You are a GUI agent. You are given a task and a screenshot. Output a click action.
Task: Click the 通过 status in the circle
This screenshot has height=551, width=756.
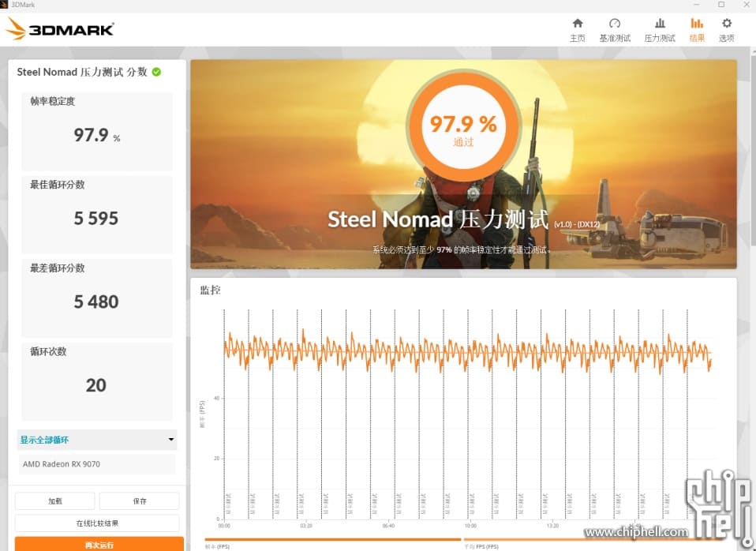tap(463, 142)
